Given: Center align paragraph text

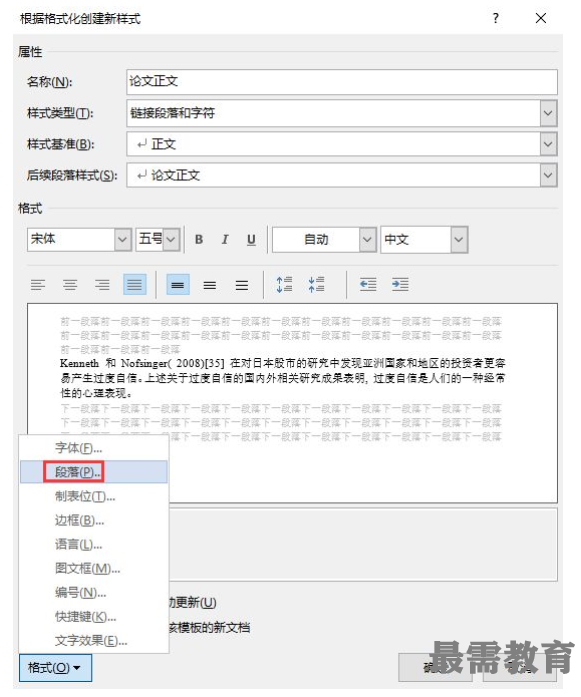Looking at the screenshot, I should click(70, 284).
